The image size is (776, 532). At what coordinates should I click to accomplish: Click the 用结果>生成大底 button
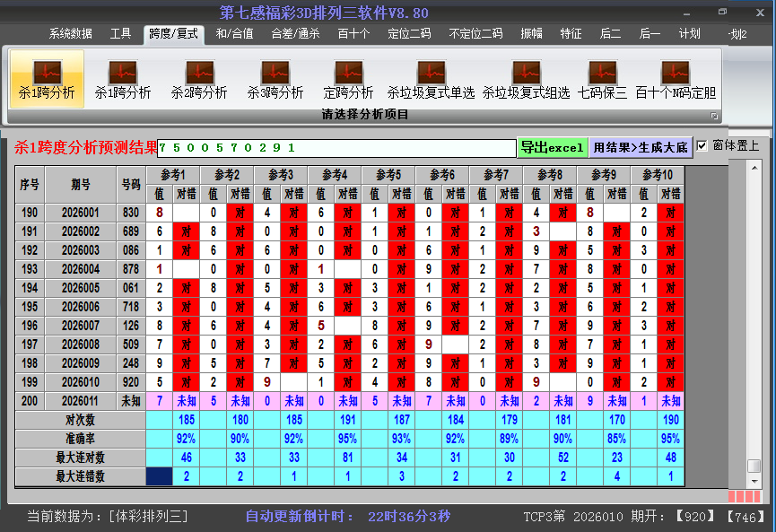pos(641,147)
